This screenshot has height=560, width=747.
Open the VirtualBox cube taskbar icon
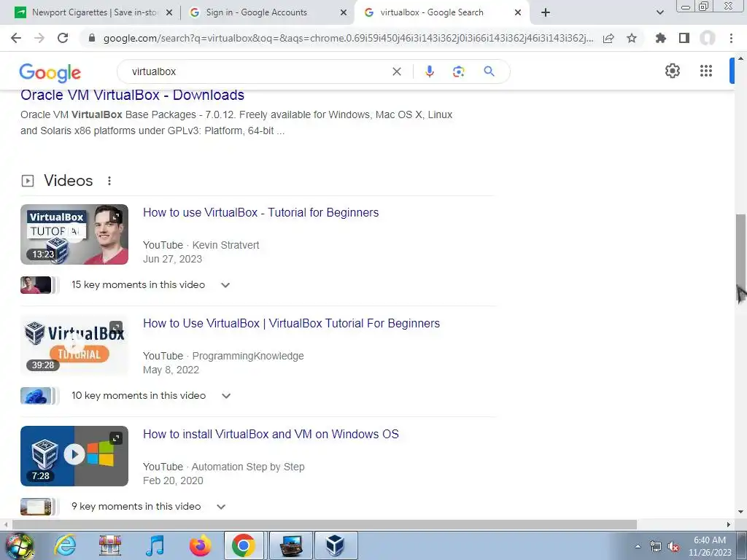click(336, 545)
